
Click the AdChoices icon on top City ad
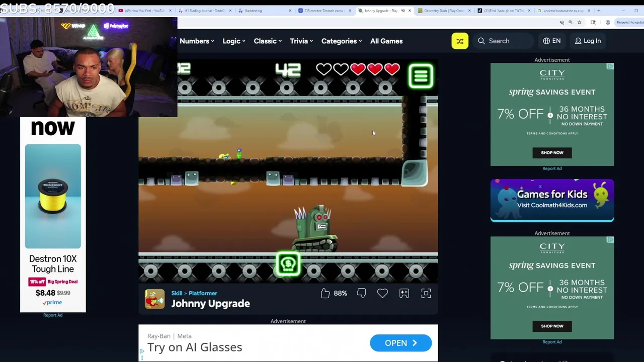(610, 66)
